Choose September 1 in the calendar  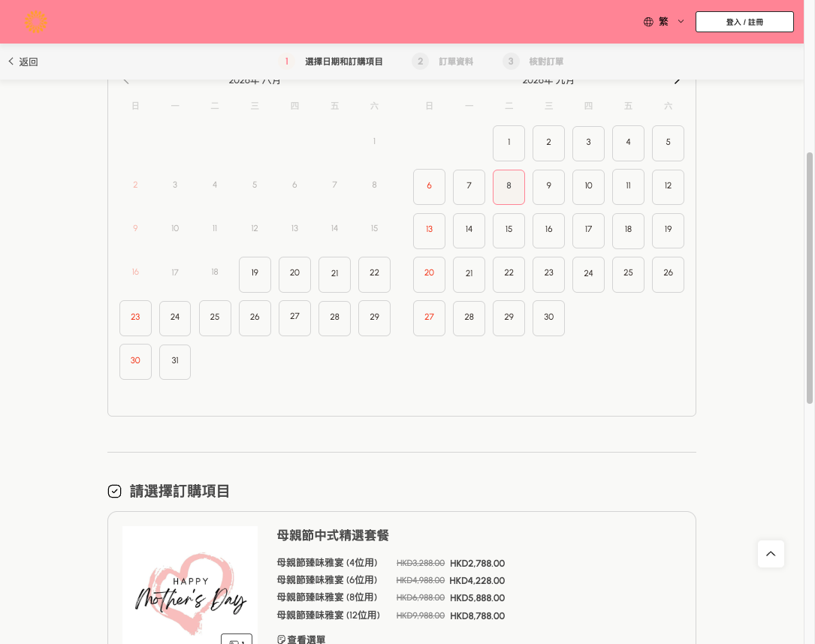click(509, 143)
